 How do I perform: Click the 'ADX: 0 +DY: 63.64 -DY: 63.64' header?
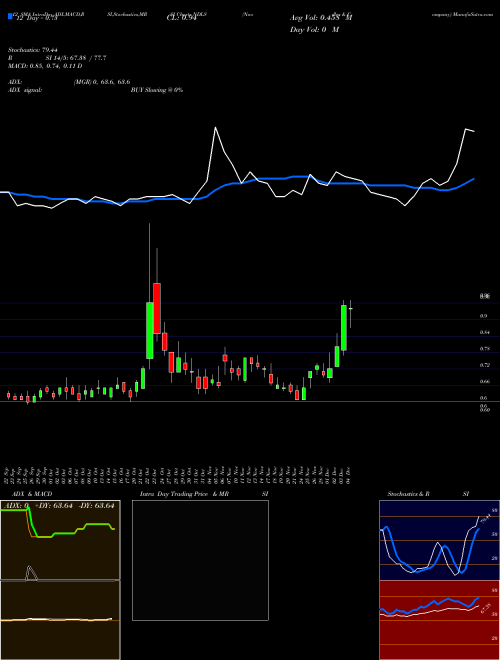[59, 505]
